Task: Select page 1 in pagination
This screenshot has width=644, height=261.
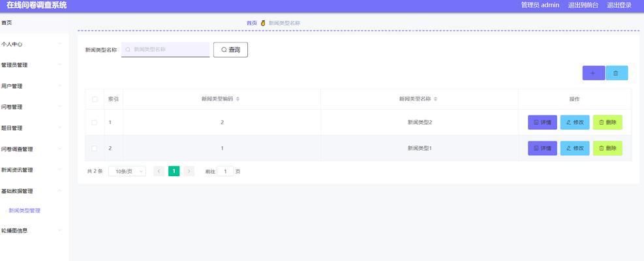Action: (x=174, y=172)
